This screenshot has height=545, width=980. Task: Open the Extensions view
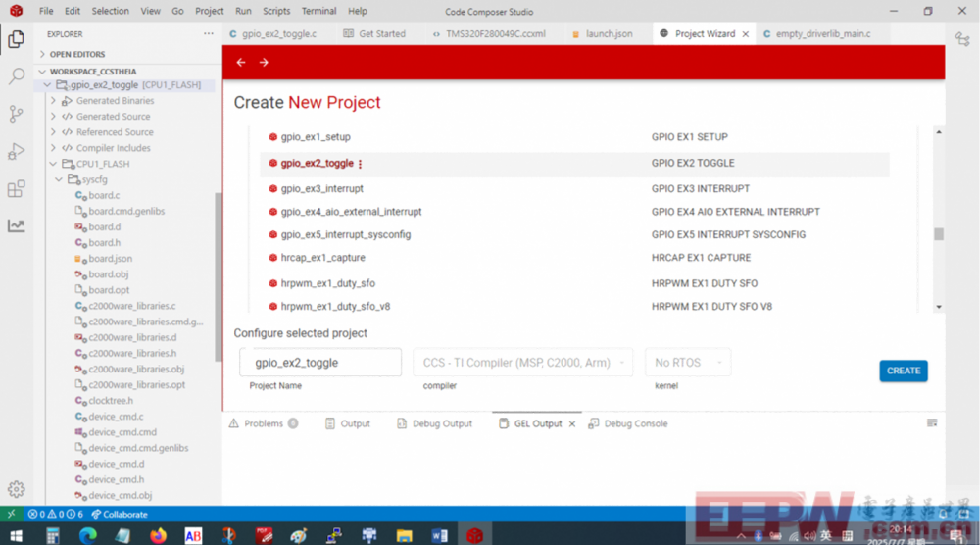pyautogui.click(x=17, y=189)
